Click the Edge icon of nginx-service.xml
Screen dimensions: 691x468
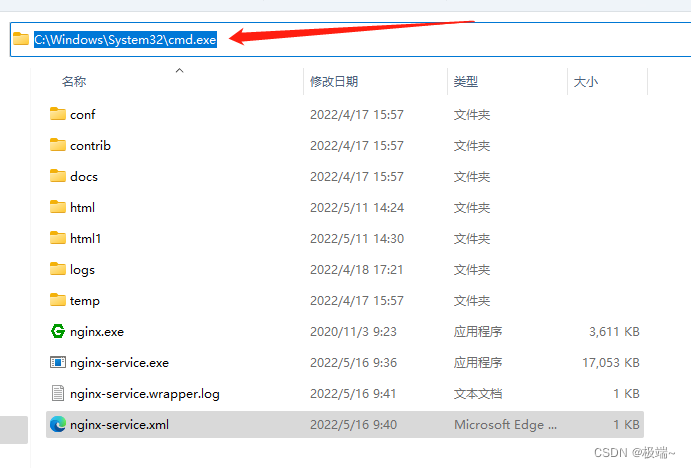[x=58, y=424]
